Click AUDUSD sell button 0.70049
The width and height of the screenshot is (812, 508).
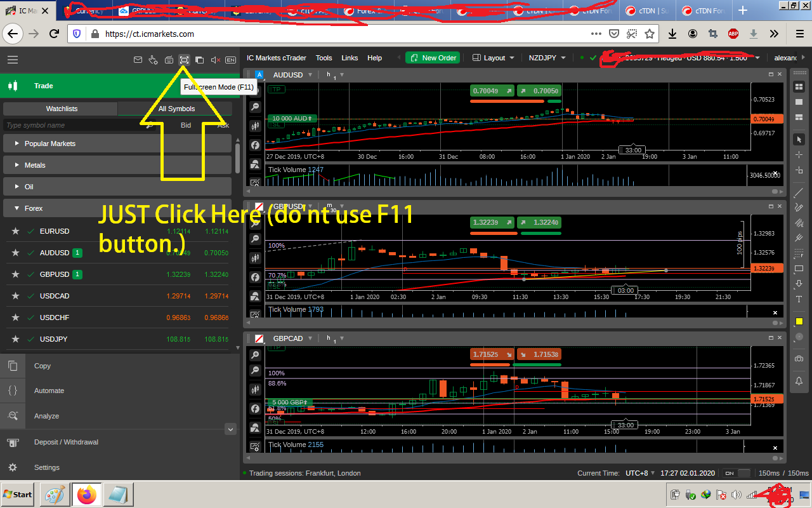[492, 91]
